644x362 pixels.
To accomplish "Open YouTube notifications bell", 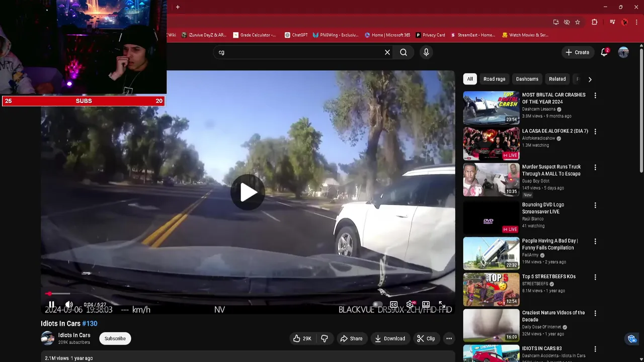I will tap(604, 52).
